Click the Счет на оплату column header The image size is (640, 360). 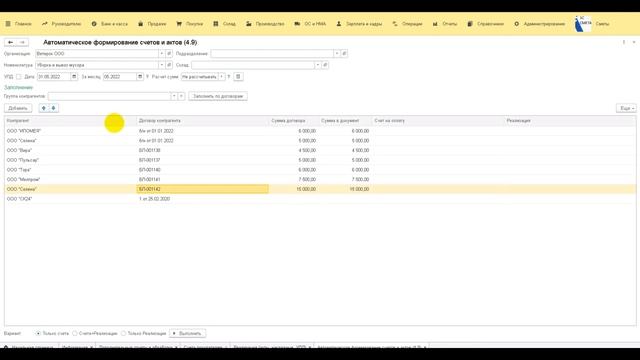[x=438, y=121]
